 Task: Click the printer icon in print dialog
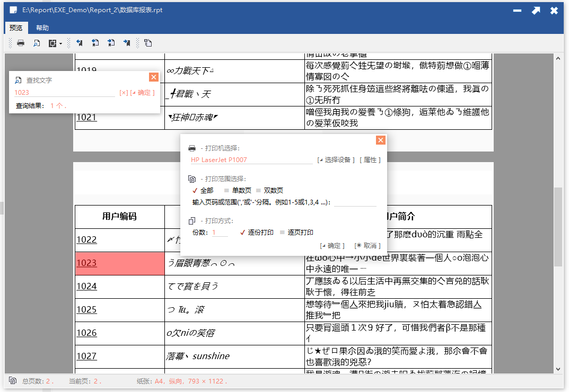coord(192,148)
